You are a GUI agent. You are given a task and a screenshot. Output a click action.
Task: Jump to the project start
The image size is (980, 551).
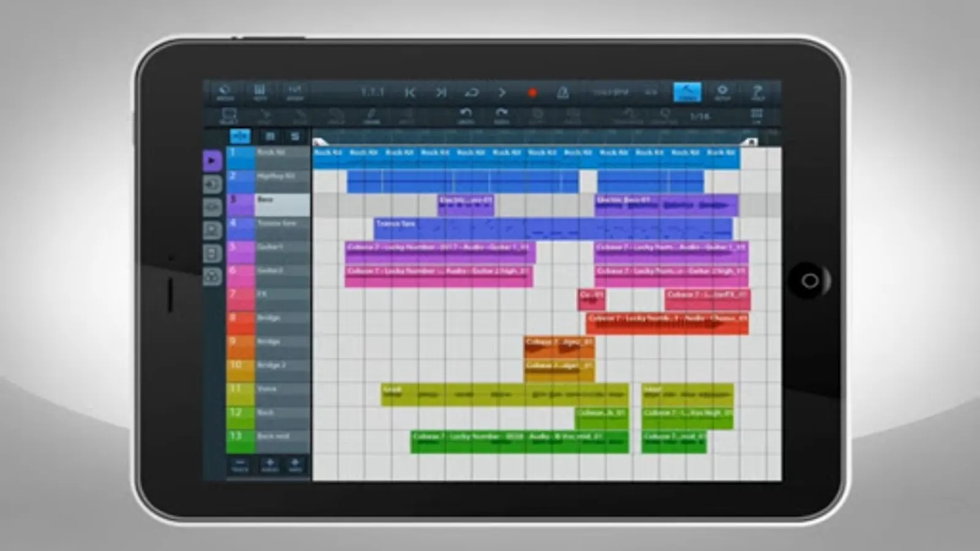[x=410, y=92]
